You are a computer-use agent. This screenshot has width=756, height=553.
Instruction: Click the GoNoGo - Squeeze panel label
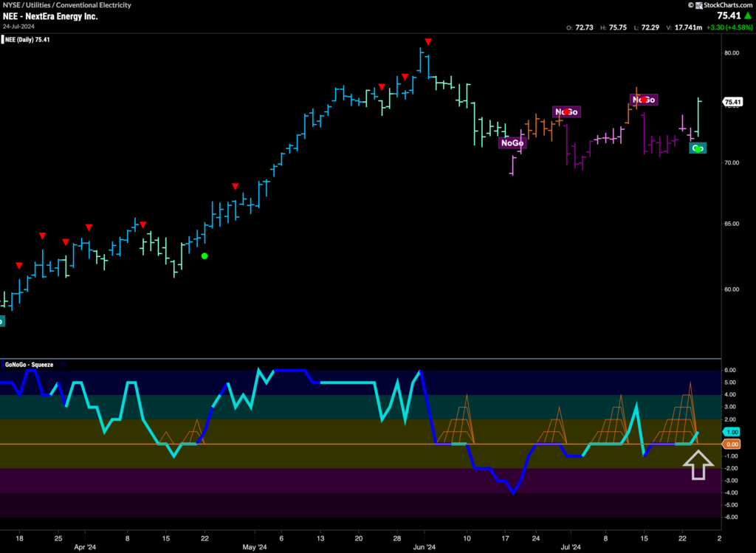click(28, 363)
